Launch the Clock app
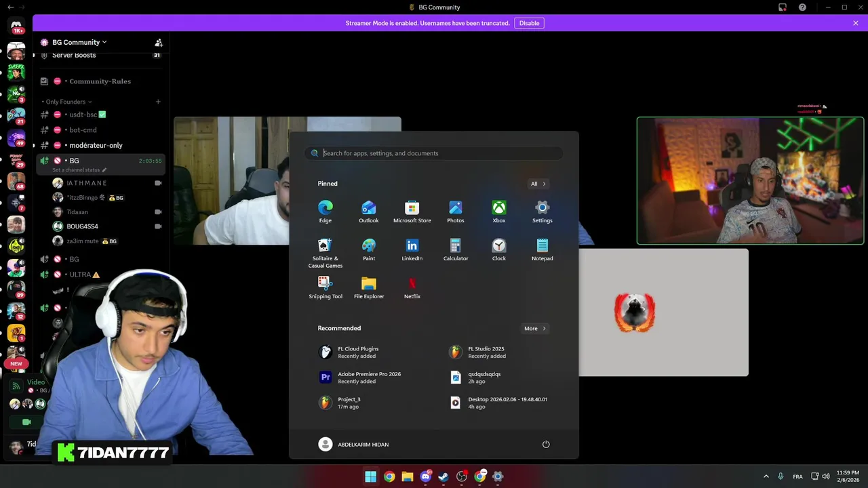 (x=499, y=249)
